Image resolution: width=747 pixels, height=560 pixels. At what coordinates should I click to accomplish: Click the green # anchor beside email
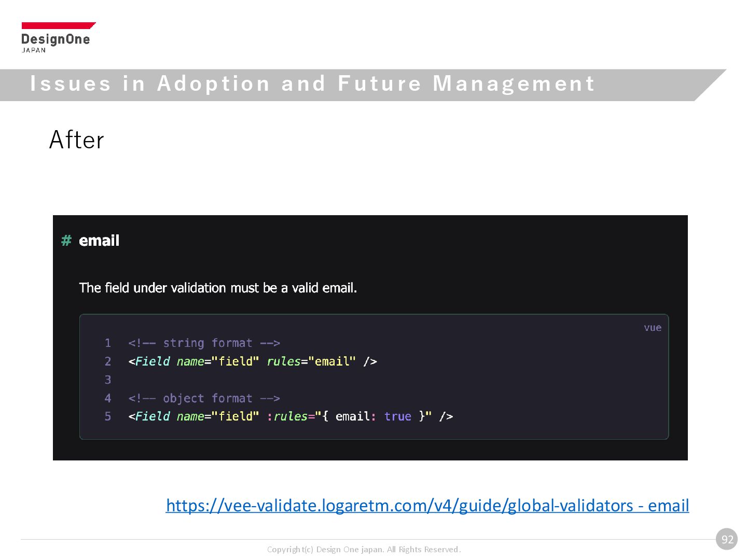pyautogui.click(x=66, y=241)
